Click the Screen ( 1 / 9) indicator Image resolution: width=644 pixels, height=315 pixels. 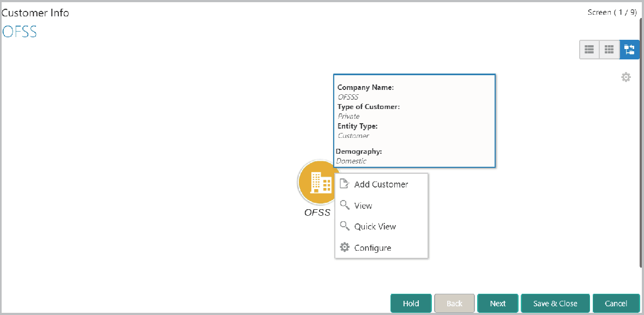tap(612, 13)
